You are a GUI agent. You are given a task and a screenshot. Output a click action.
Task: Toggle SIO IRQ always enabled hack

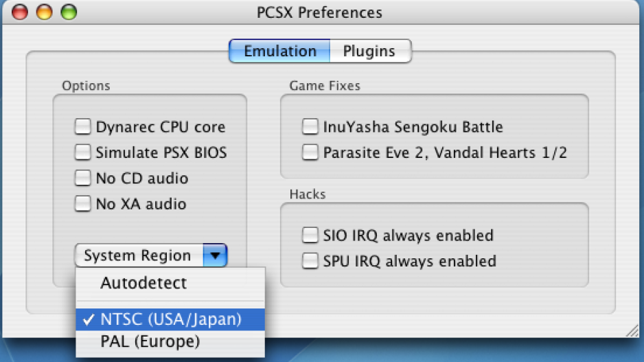click(x=310, y=235)
